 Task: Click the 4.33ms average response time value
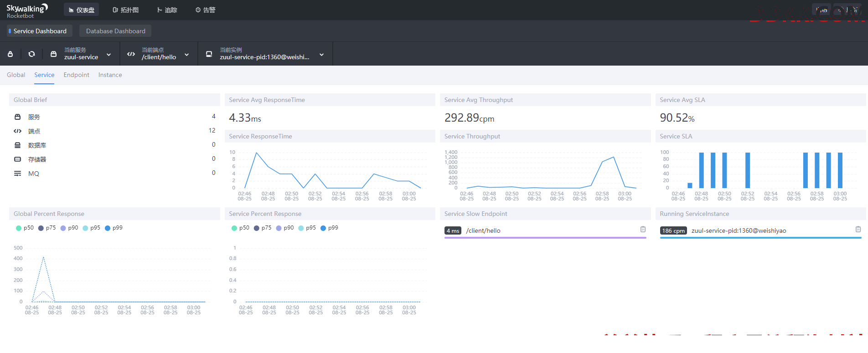(x=245, y=118)
